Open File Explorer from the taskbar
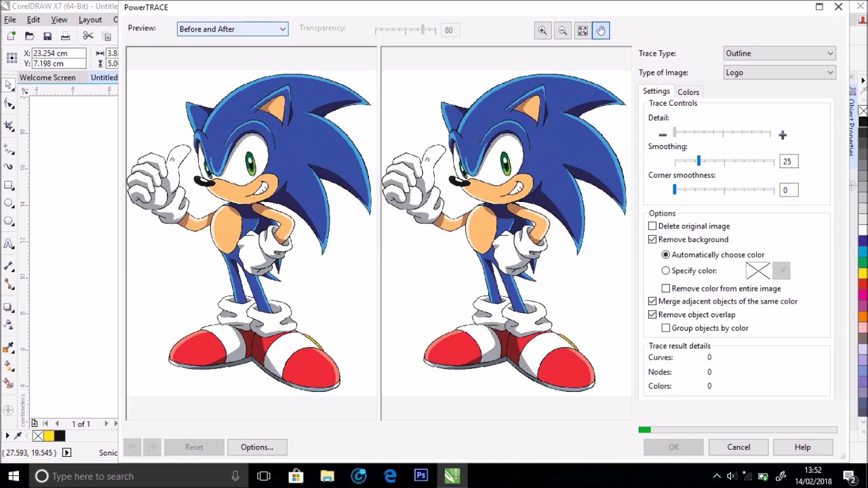The height and width of the screenshot is (488, 868). pyautogui.click(x=327, y=476)
